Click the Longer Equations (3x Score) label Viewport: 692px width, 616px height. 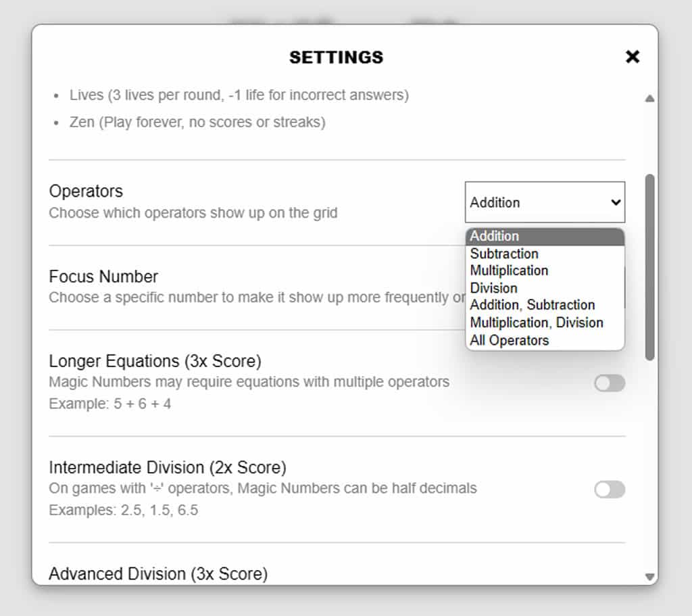[155, 361]
